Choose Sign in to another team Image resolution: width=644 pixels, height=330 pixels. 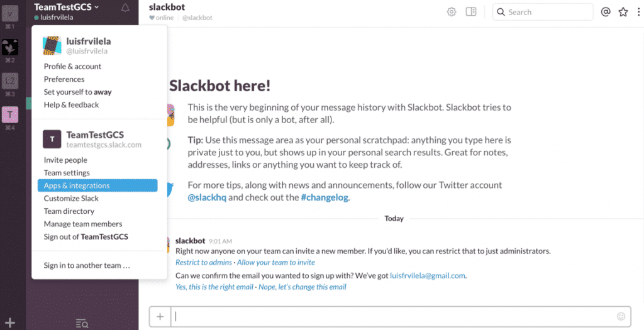coord(87,265)
